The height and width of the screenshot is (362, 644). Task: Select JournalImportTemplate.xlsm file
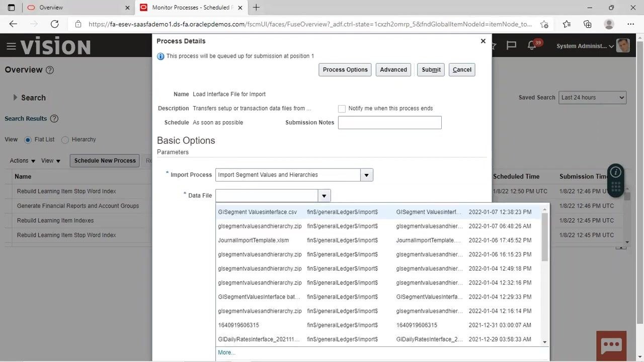378,240
